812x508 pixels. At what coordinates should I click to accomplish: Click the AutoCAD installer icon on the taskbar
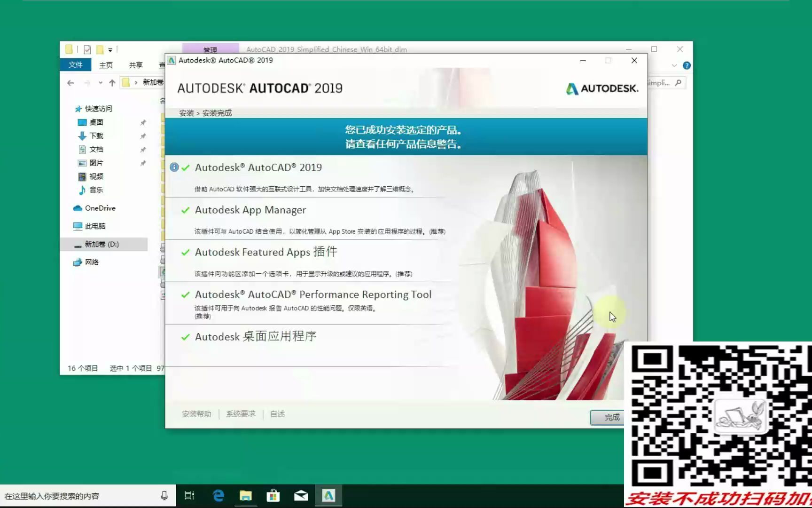[328, 495]
